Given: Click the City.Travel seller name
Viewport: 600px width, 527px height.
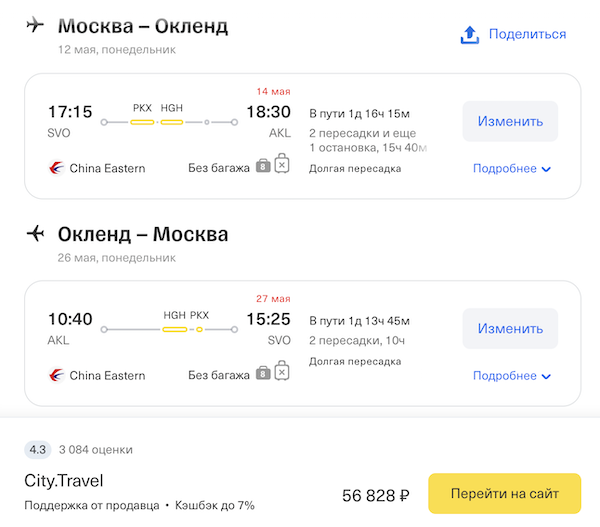Looking at the screenshot, I should click(64, 481).
